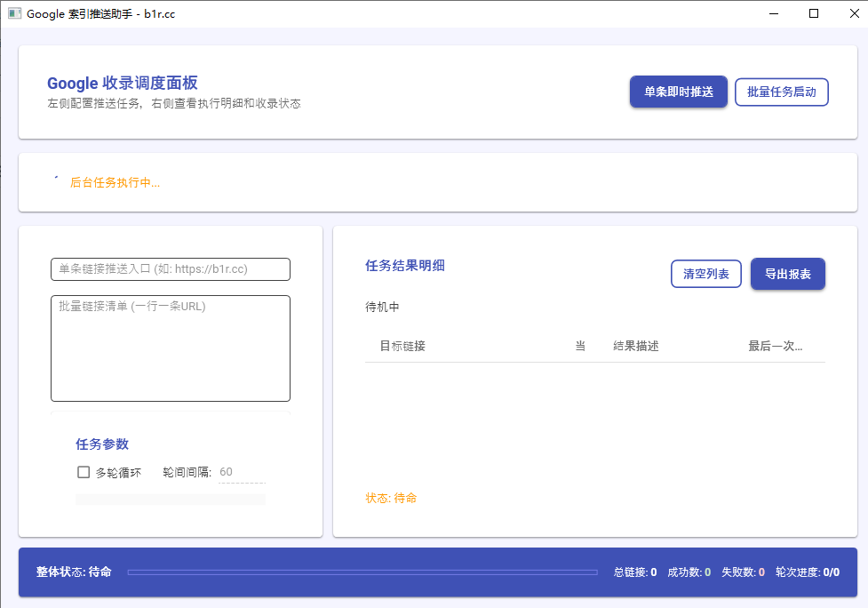The height and width of the screenshot is (608, 868).
Task: Click the 当 column header
Action: (580, 346)
